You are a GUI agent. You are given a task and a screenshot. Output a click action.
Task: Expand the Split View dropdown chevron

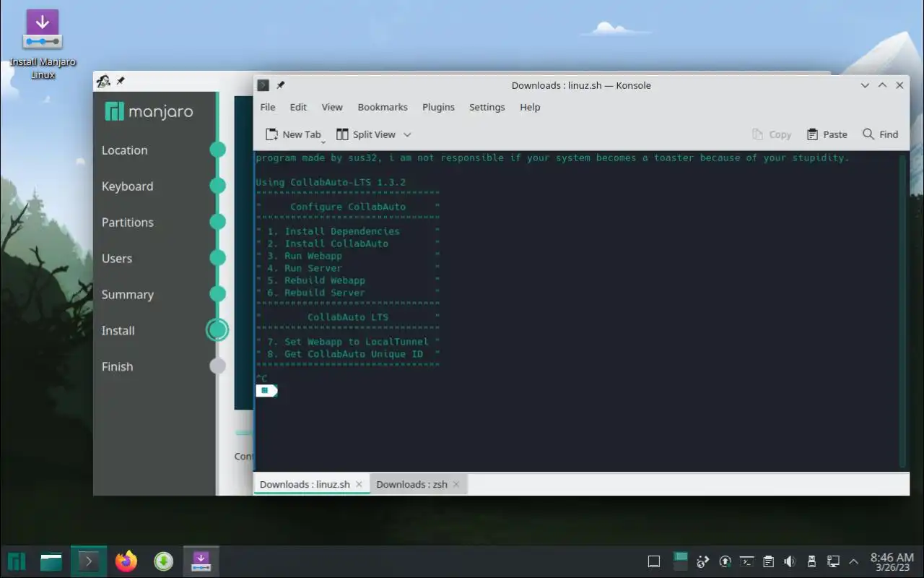407,134
